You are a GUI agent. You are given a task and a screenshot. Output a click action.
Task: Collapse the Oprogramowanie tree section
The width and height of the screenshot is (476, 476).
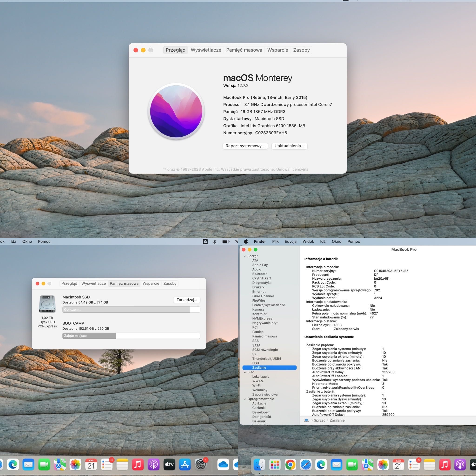pyautogui.click(x=245, y=399)
